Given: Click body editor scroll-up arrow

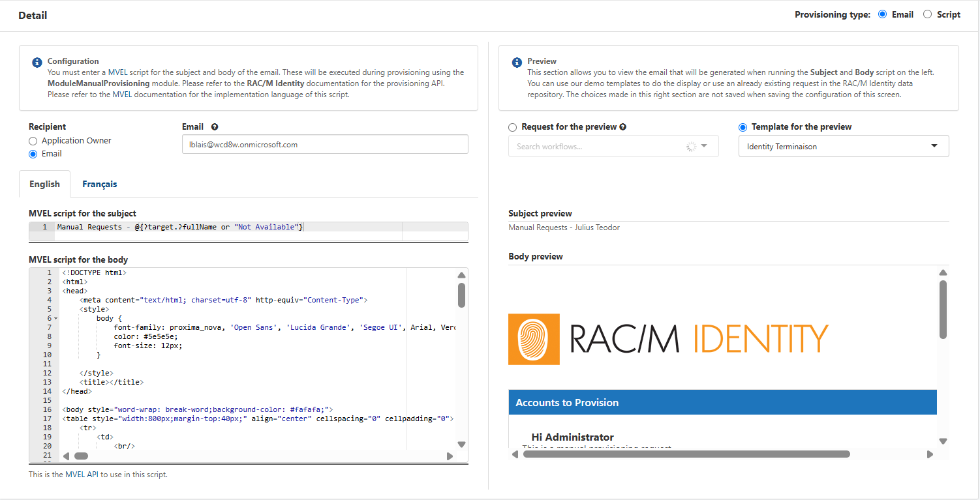Looking at the screenshot, I should (x=461, y=275).
